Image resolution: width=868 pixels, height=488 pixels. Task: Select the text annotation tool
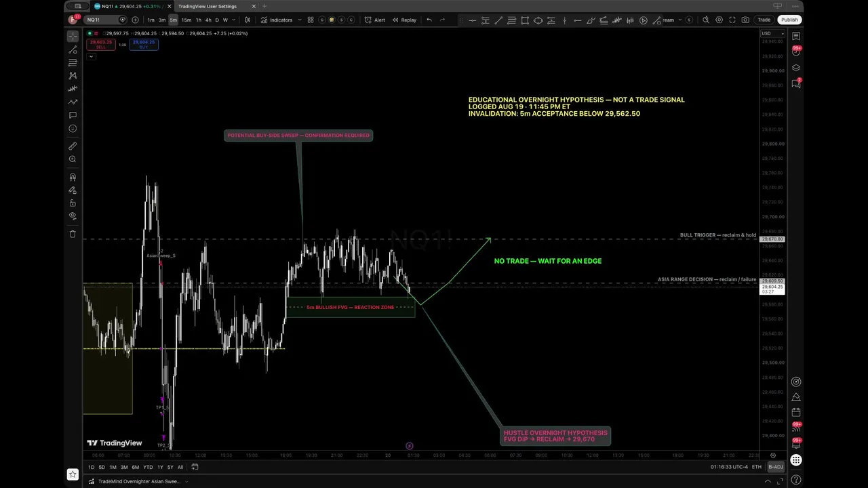(73, 115)
